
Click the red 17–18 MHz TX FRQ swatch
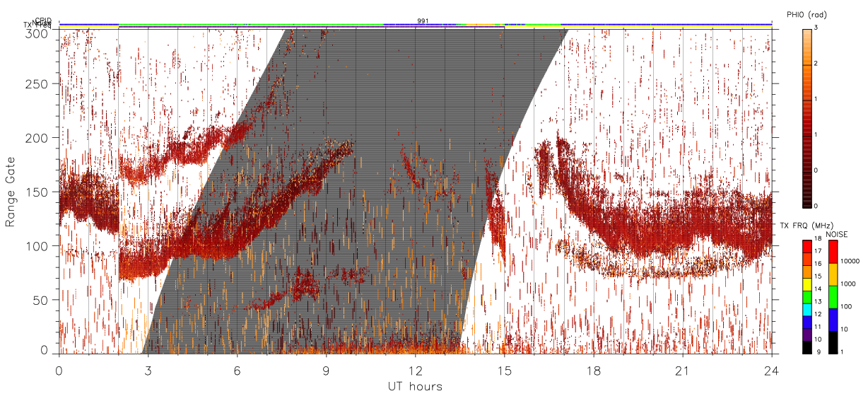807,247
